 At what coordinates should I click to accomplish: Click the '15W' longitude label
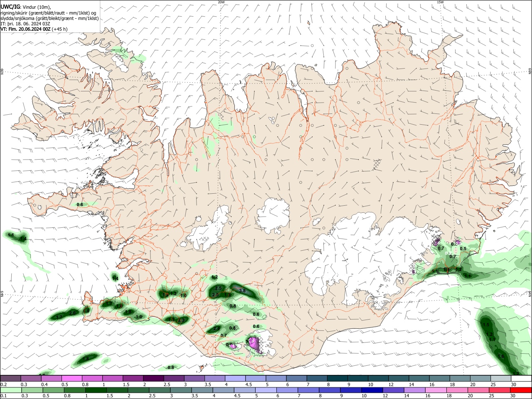pyautogui.click(x=440, y=2)
